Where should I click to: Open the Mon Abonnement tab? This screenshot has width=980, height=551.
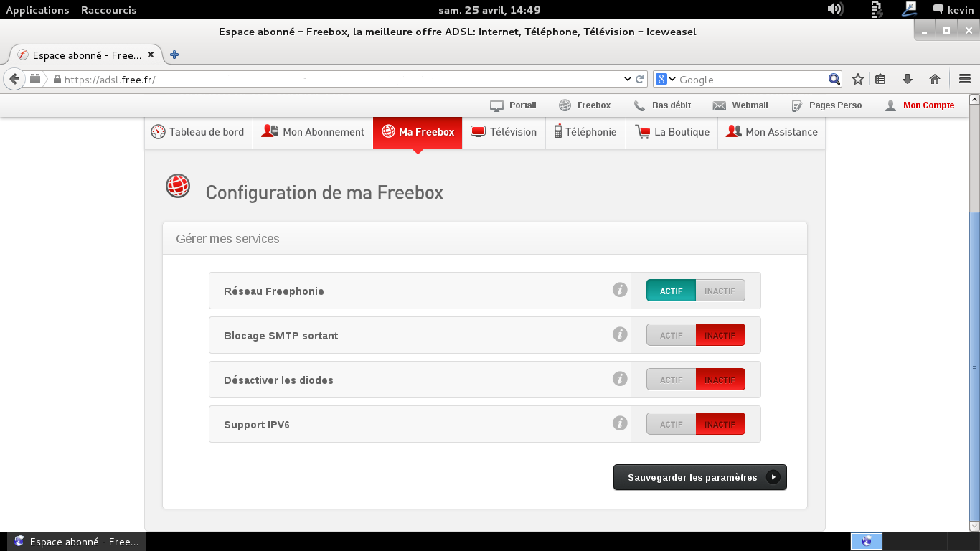[x=313, y=133]
